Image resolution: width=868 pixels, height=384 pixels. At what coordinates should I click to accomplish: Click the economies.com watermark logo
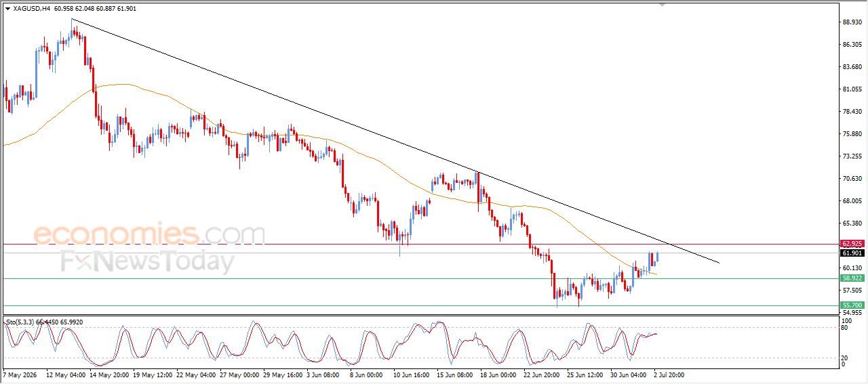(x=149, y=234)
